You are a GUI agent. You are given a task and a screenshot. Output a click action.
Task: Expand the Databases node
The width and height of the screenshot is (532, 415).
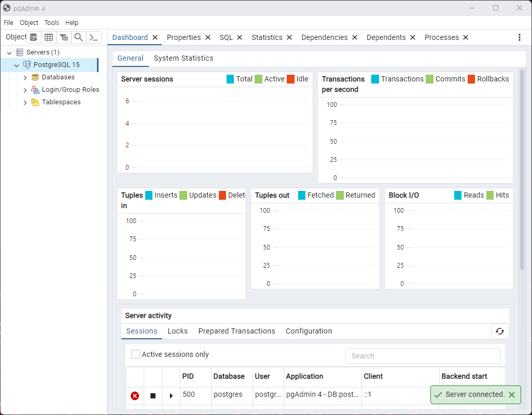click(x=25, y=78)
